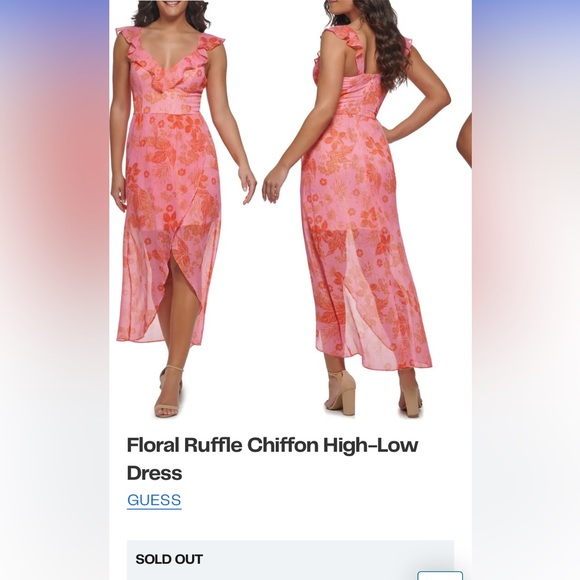Click the block-heel sandals in the back-view photo
The width and height of the screenshot is (580, 580).
pos(373,393)
